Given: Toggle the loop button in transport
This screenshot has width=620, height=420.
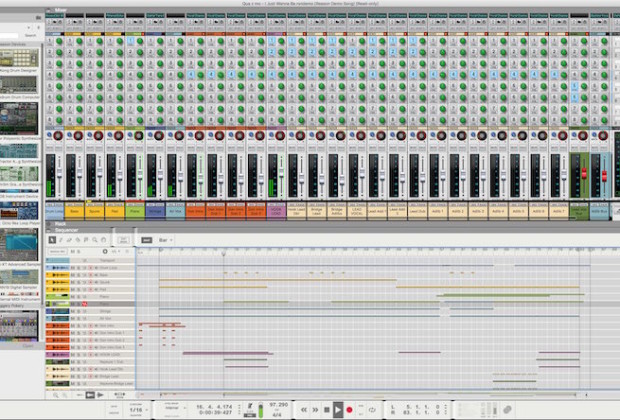Looking at the screenshot, I should pyautogui.click(x=372, y=409).
